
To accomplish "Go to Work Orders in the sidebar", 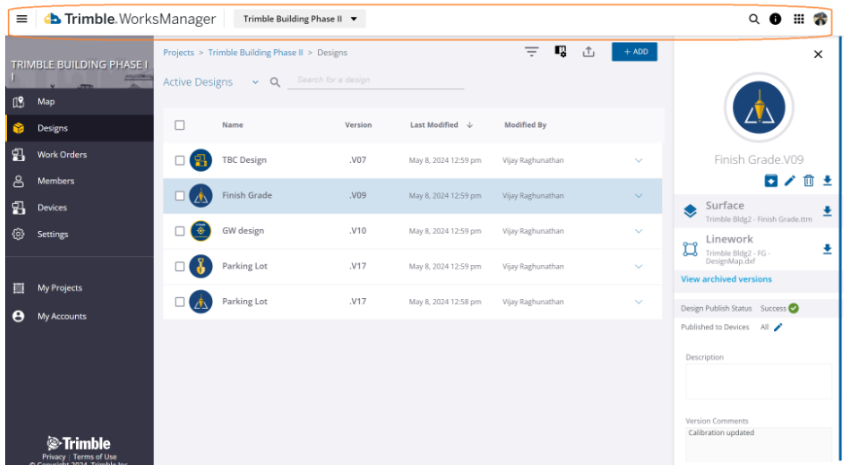I will (62, 155).
